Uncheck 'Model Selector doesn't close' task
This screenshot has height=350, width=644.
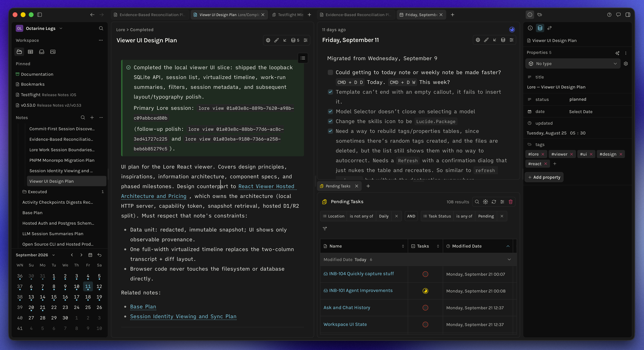pyautogui.click(x=330, y=112)
